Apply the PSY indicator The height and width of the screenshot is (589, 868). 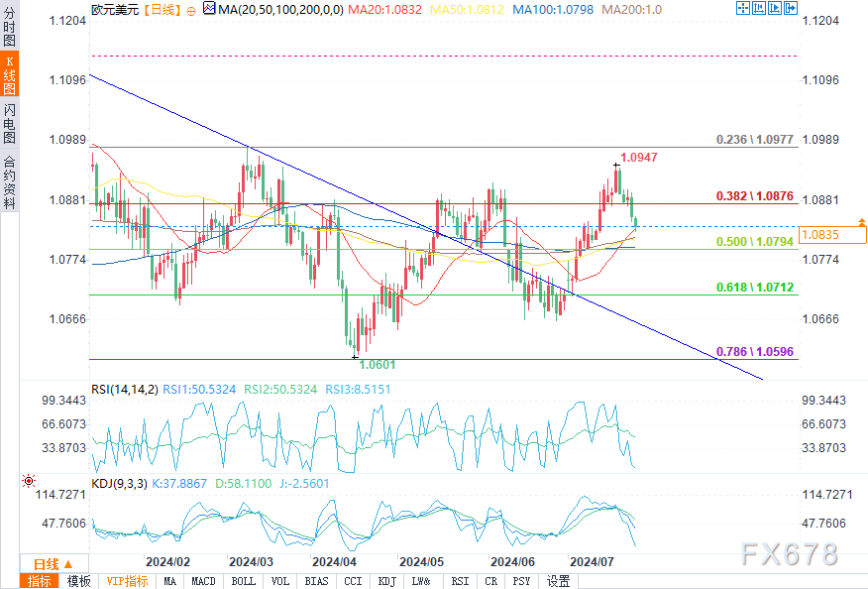521,581
